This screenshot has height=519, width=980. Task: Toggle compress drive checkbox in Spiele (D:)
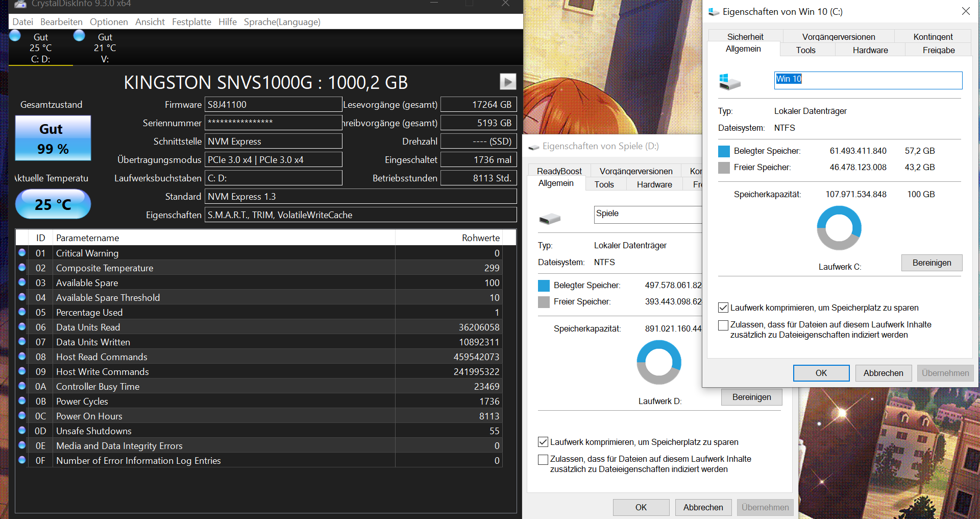(543, 442)
